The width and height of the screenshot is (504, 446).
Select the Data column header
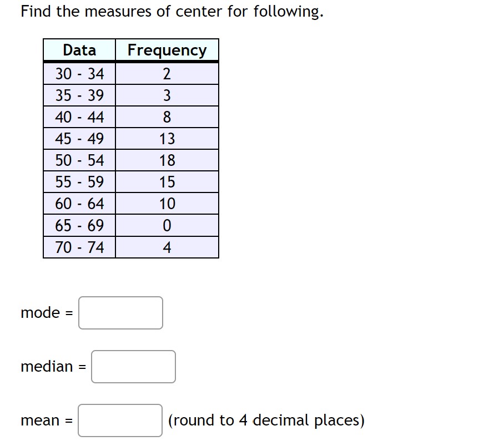click(x=79, y=50)
